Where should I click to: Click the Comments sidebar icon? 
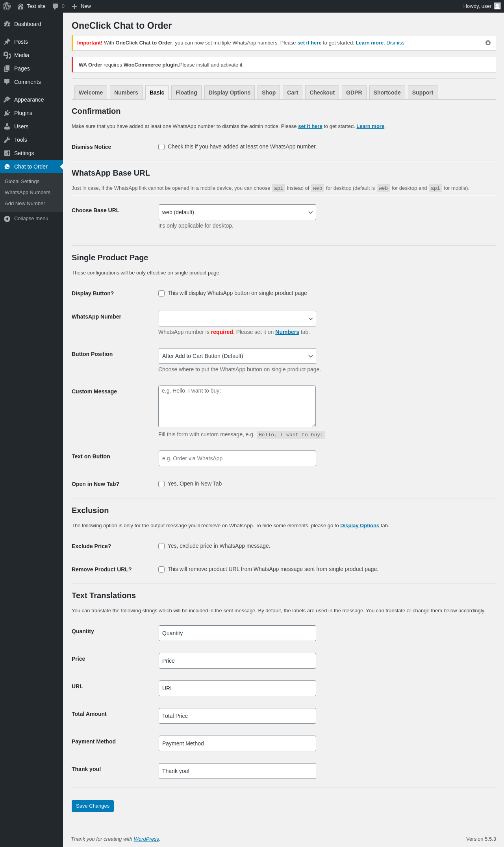(x=7, y=82)
